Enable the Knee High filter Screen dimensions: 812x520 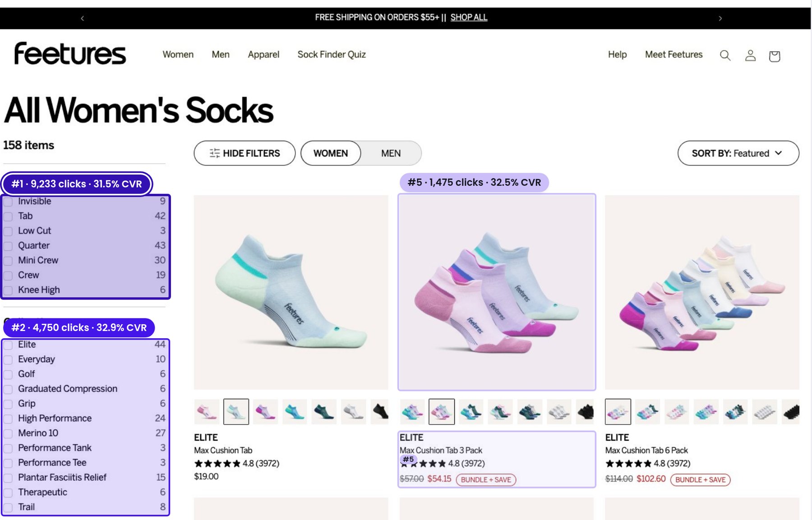pos(8,290)
